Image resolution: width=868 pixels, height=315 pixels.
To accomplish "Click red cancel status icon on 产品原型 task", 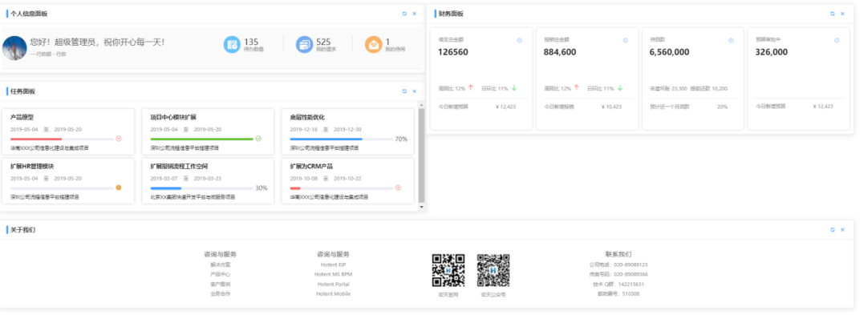I will coord(119,139).
